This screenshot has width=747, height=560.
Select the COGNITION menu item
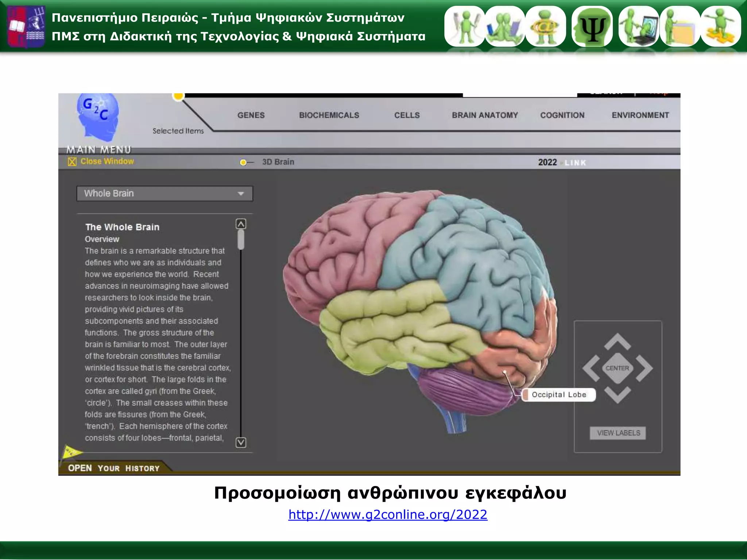tap(562, 115)
